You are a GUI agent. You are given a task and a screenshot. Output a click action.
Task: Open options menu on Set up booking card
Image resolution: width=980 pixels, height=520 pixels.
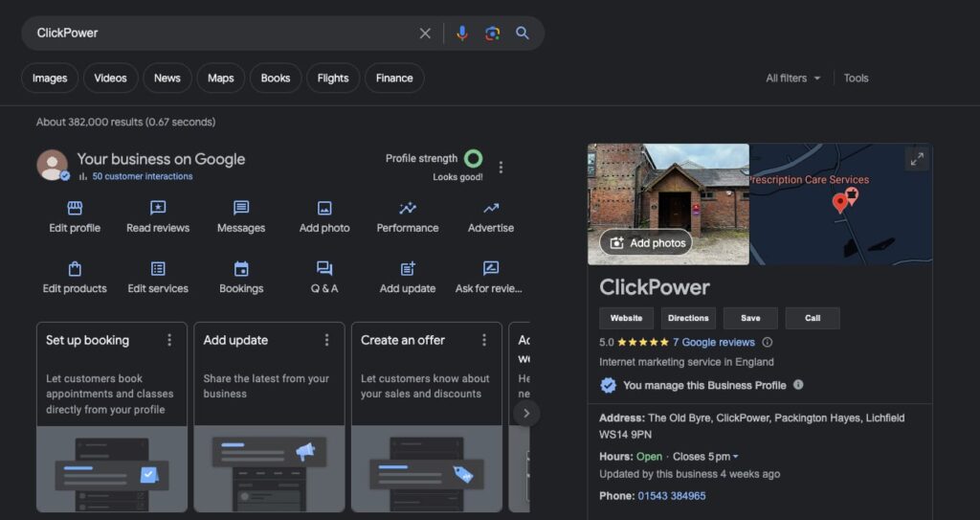pos(169,340)
